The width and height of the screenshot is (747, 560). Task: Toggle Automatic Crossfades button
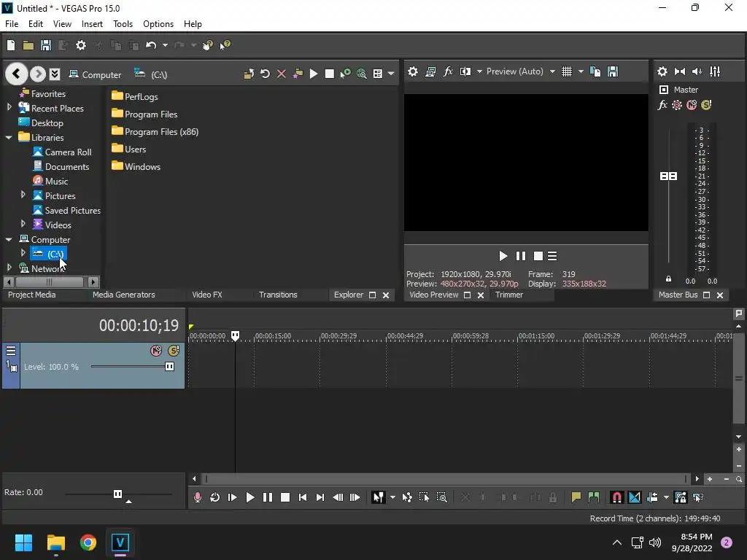pyautogui.click(x=635, y=497)
